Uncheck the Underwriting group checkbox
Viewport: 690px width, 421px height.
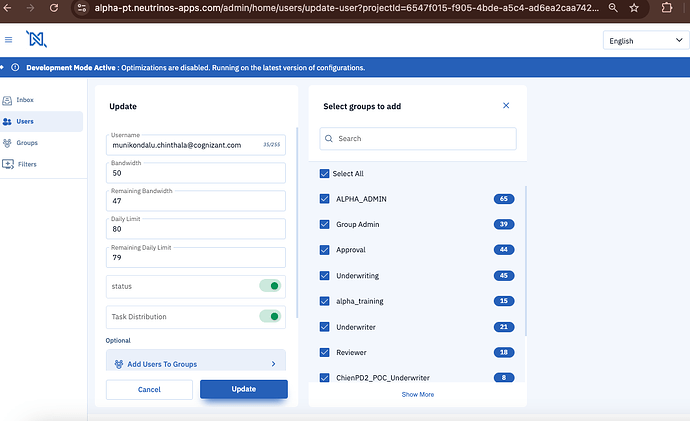324,275
